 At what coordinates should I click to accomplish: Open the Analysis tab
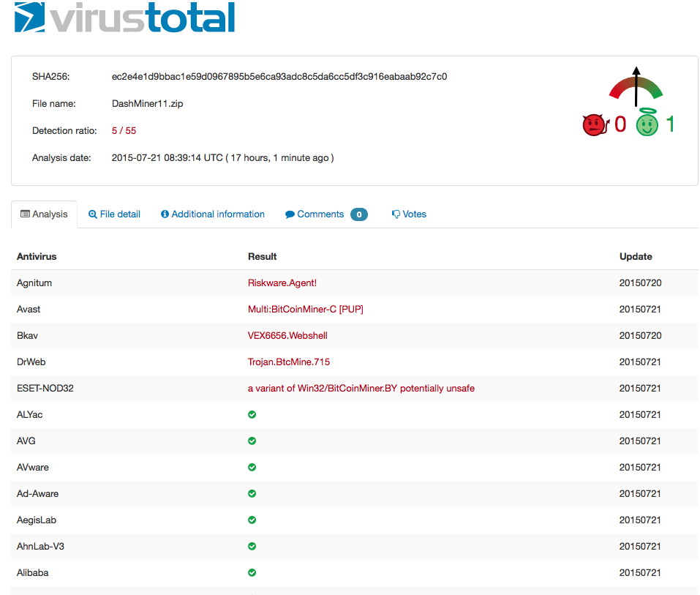[x=44, y=214]
